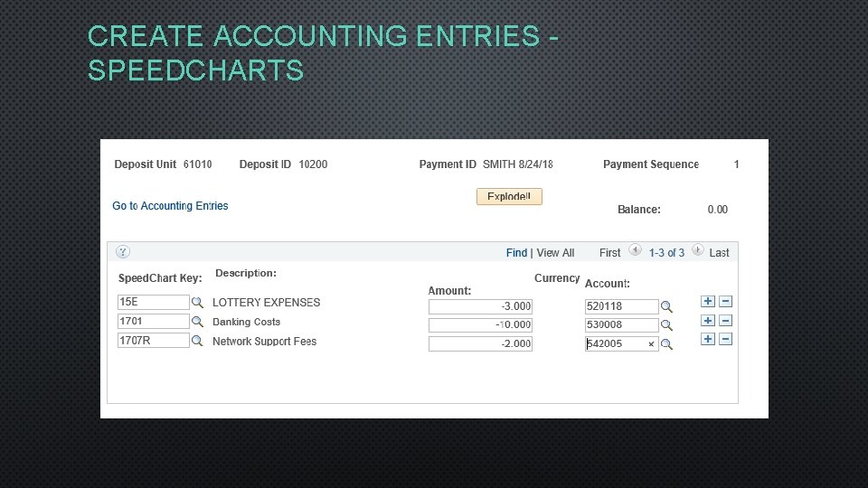Clear the 542005 account field

(x=651, y=344)
